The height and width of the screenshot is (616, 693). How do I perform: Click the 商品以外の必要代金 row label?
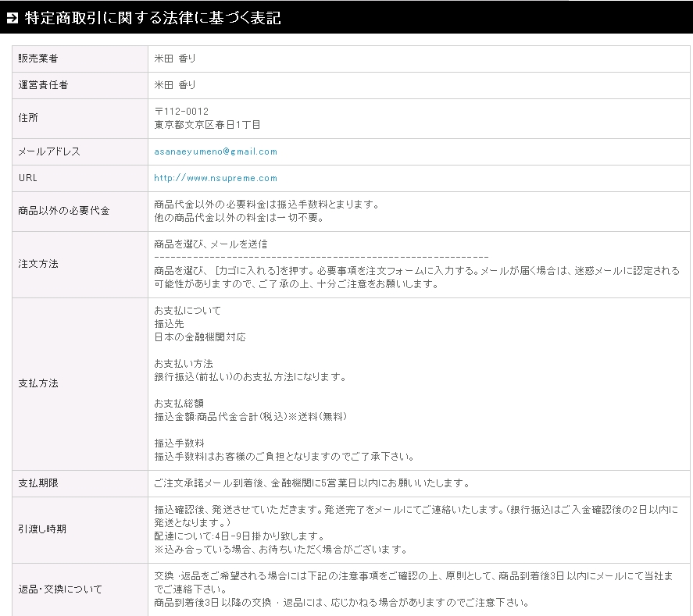pos(64,211)
